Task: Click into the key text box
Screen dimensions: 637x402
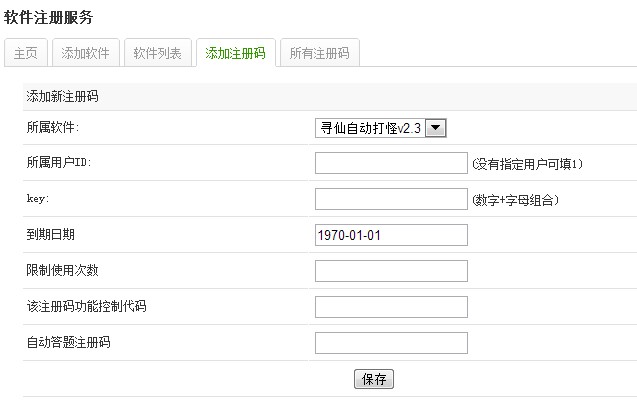Action: pyautogui.click(x=391, y=199)
